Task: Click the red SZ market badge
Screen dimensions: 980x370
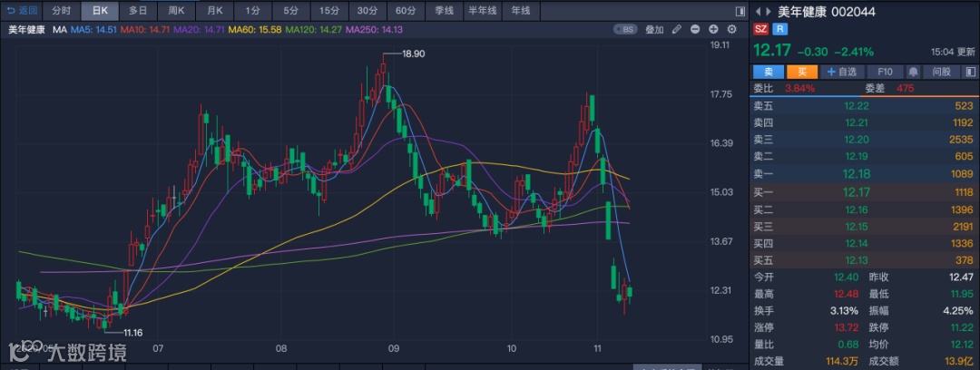Action: 760,29
